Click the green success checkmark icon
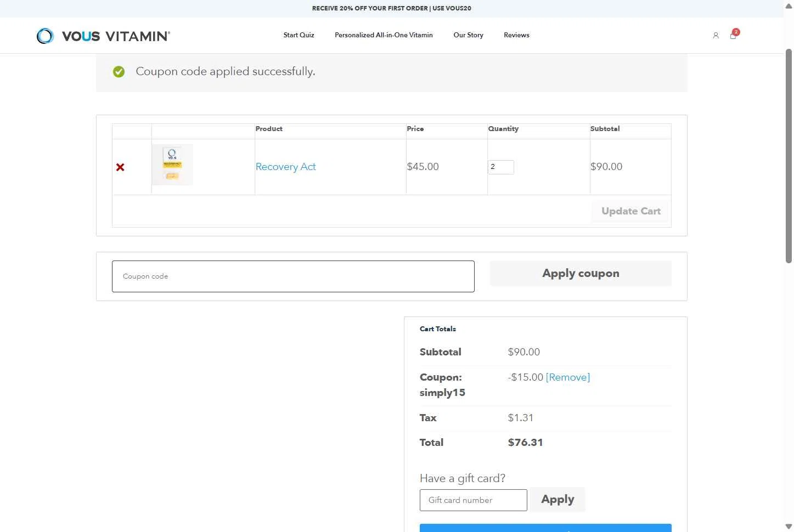This screenshot has width=794, height=532. point(119,72)
